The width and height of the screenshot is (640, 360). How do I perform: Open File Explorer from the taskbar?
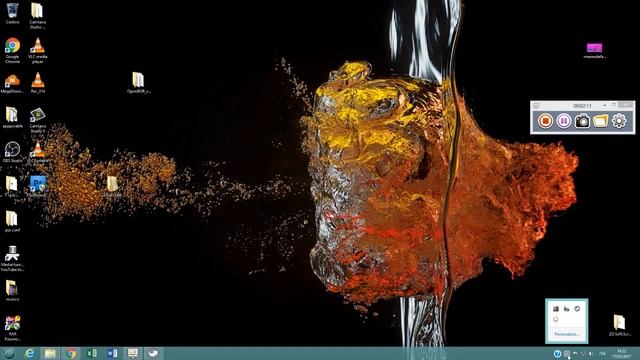click(50, 353)
